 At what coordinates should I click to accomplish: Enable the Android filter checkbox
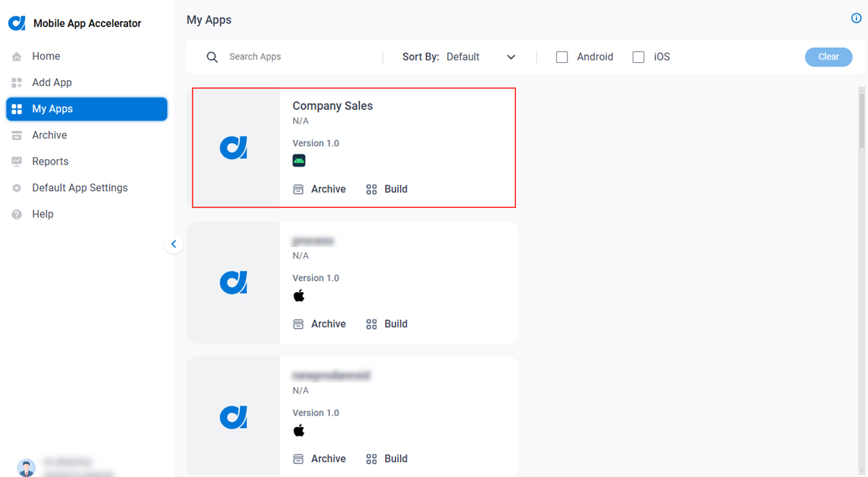pos(562,57)
